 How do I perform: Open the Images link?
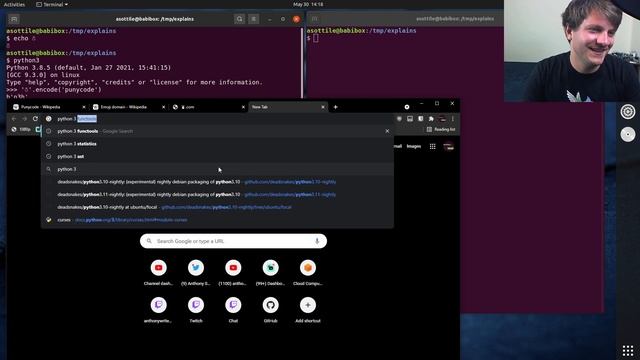click(x=413, y=146)
